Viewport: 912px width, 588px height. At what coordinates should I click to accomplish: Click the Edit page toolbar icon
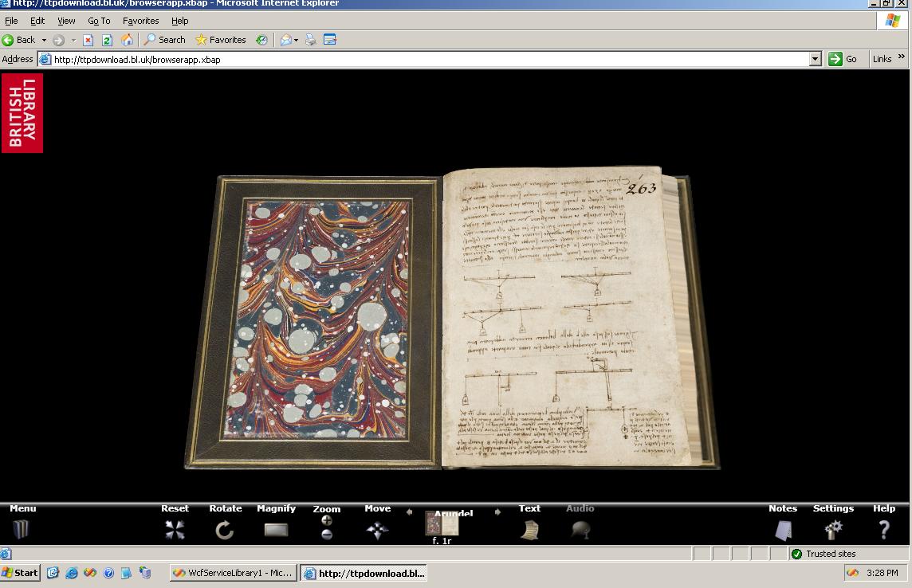click(x=330, y=40)
